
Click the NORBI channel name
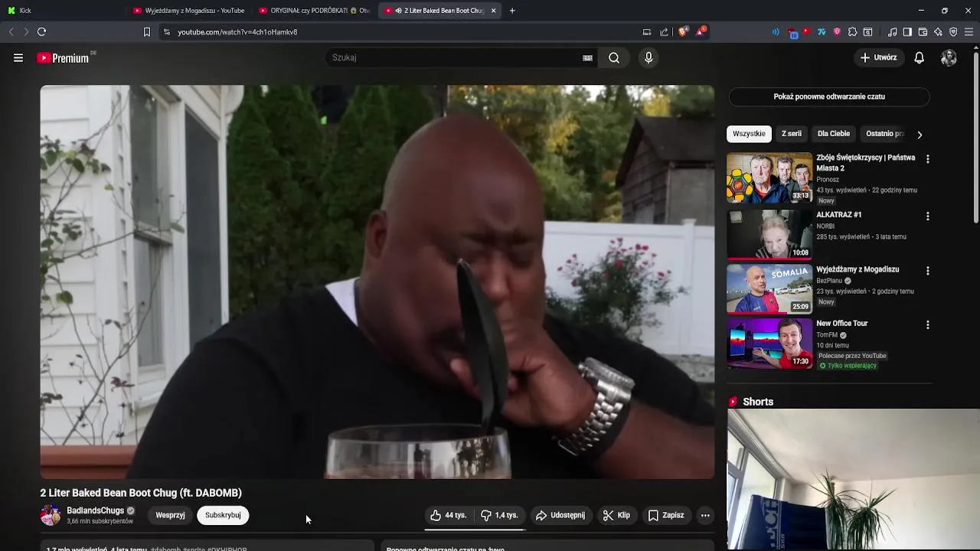click(x=825, y=227)
